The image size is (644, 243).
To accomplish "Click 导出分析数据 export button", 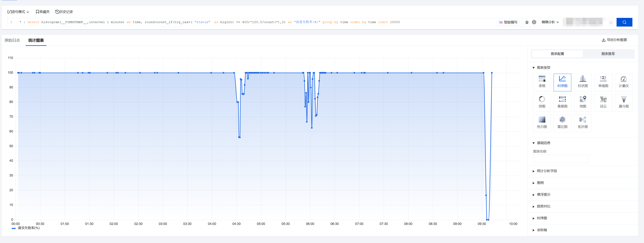I will 614,40.
